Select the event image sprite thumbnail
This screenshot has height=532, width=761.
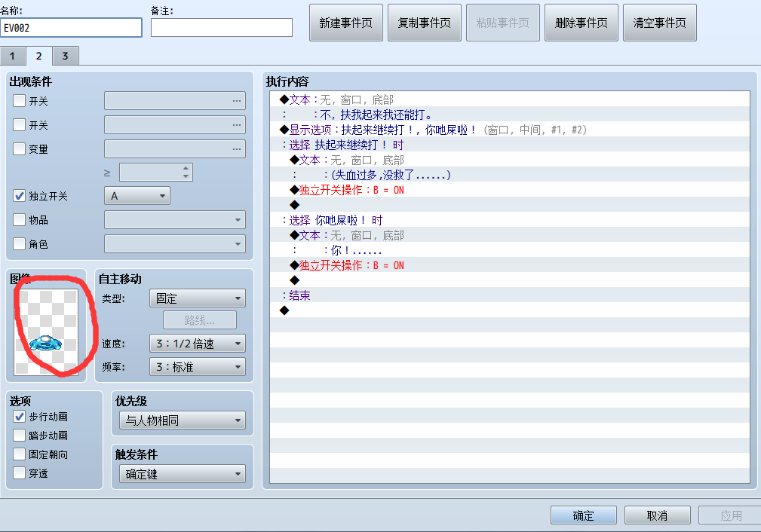(46, 332)
